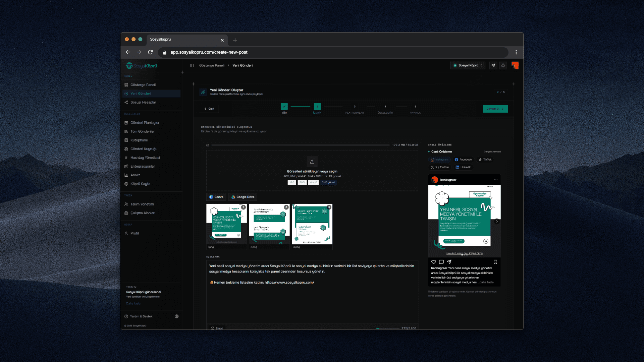Click the paper plane icon in header
644x362 pixels.
[493, 65]
